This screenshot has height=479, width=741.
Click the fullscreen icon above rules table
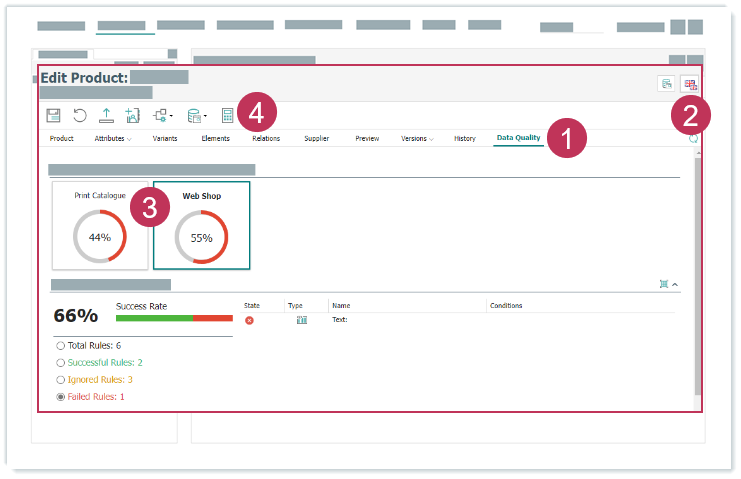coord(664,285)
